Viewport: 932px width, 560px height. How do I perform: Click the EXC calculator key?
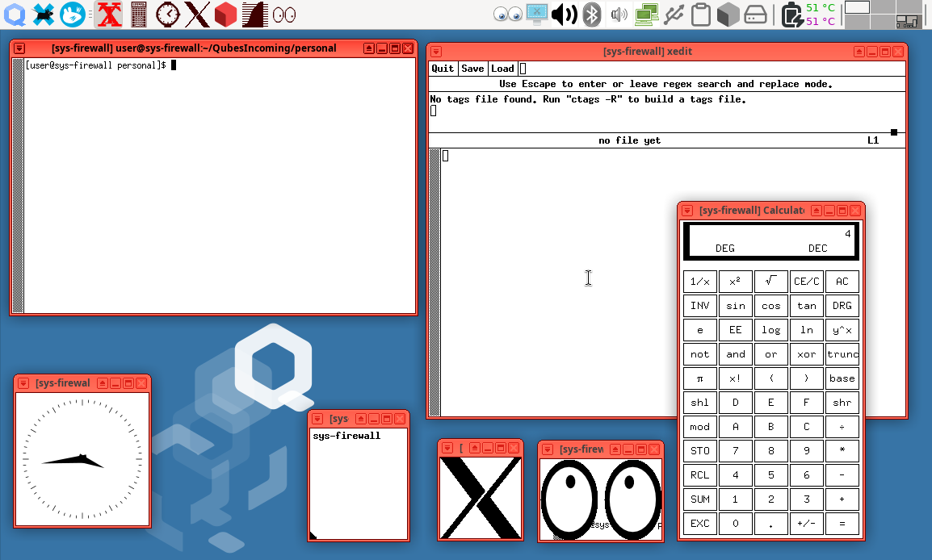[x=699, y=524]
